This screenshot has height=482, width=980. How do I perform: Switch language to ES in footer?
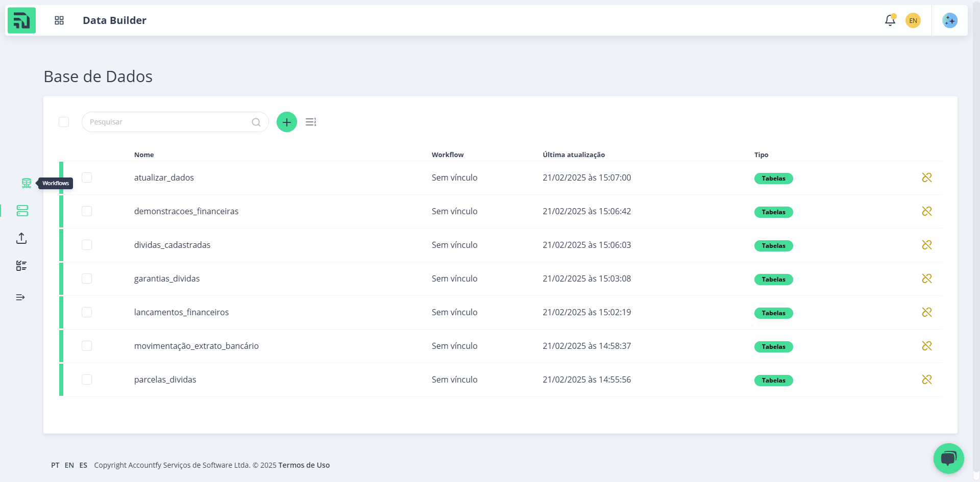tap(83, 465)
